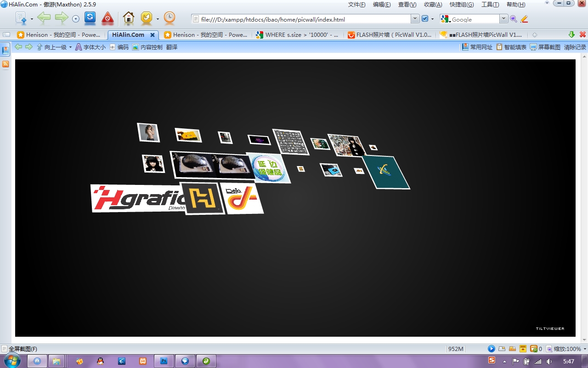Click 常用网址 button
The height and width of the screenshot is (368, 588).
tap(477, 47)
